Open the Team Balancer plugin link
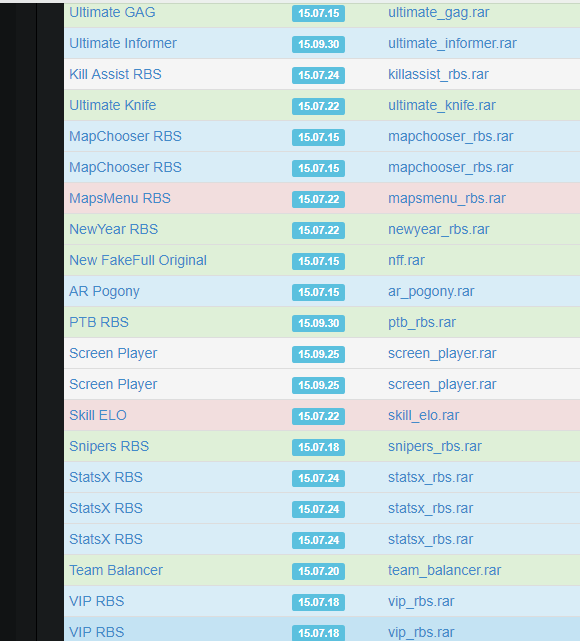This screenshot has height=641, width=580. click(116, 570)
